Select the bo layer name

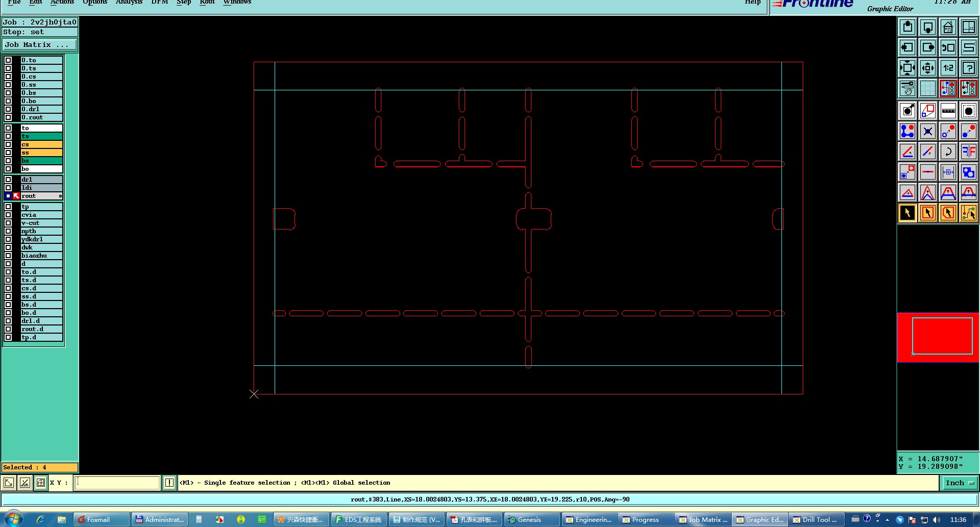click(x=41, y=169)
